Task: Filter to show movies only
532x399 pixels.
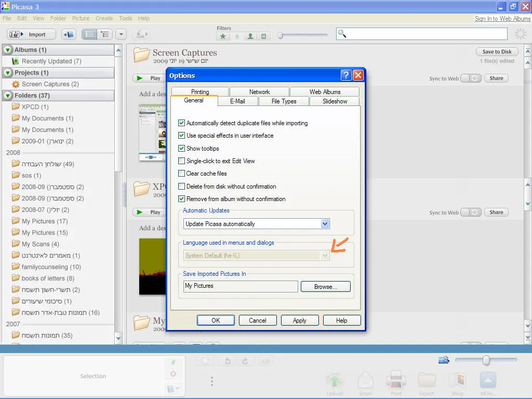Action: 264,36
